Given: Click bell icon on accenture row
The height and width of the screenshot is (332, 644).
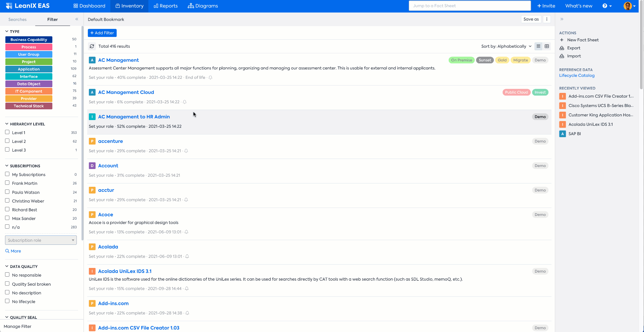Looking at the screenshot, I should tap(186, 151).
